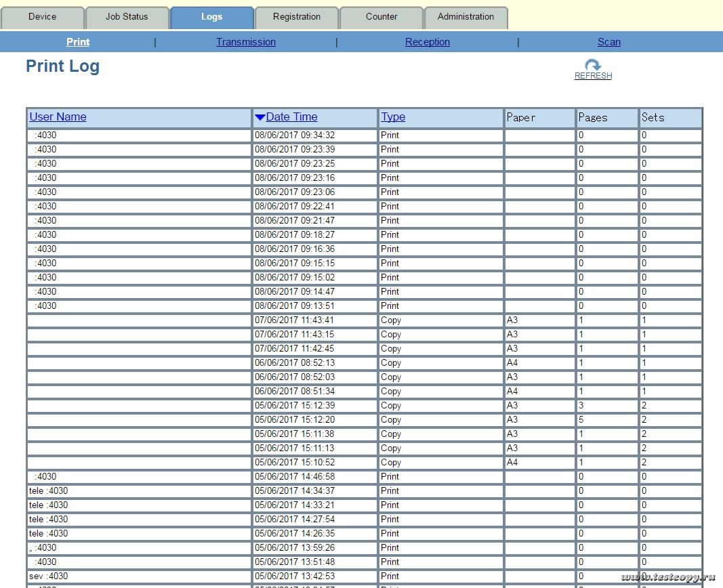Image resolution: width=723 pixels, height=588 pixels.
Task: Click the blue sort arrow beside Date Time
Action: click(260, 117)
